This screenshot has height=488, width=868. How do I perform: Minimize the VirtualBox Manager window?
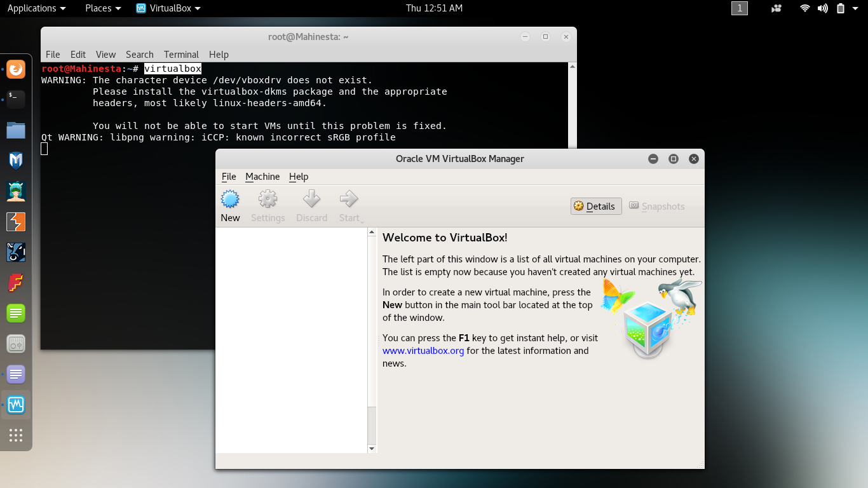point(653,159)
